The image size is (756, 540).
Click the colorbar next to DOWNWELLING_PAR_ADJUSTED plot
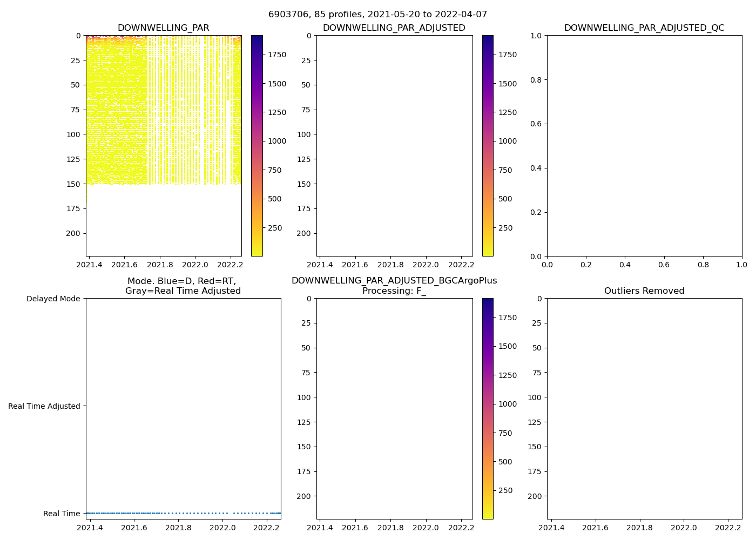click(488, 146)
